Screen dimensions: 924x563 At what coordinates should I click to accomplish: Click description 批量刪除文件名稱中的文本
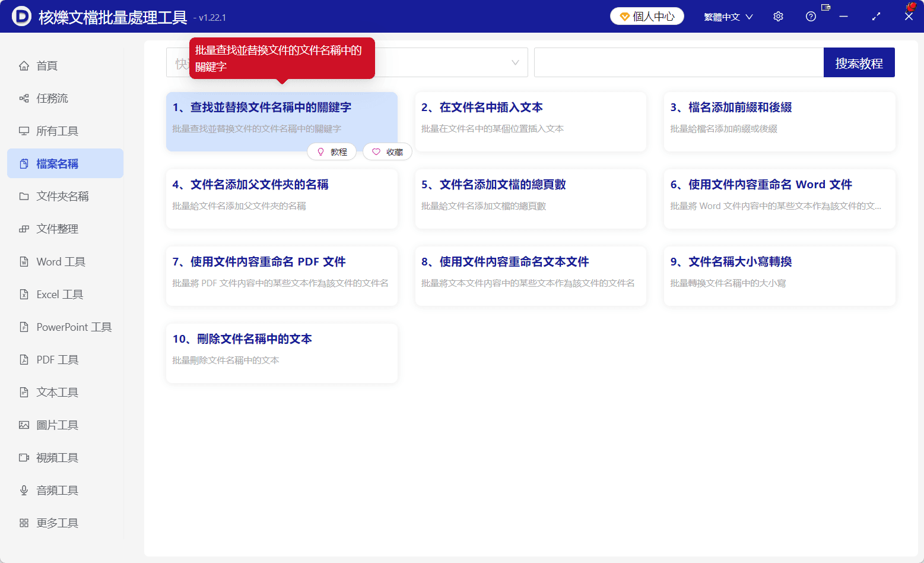click(x=226, y=360)
